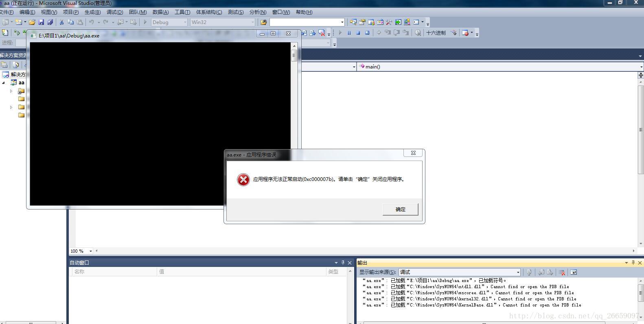644x324 pixels.
Task: Click the error message text with 0xc000007b
Action: coord(329,179)
